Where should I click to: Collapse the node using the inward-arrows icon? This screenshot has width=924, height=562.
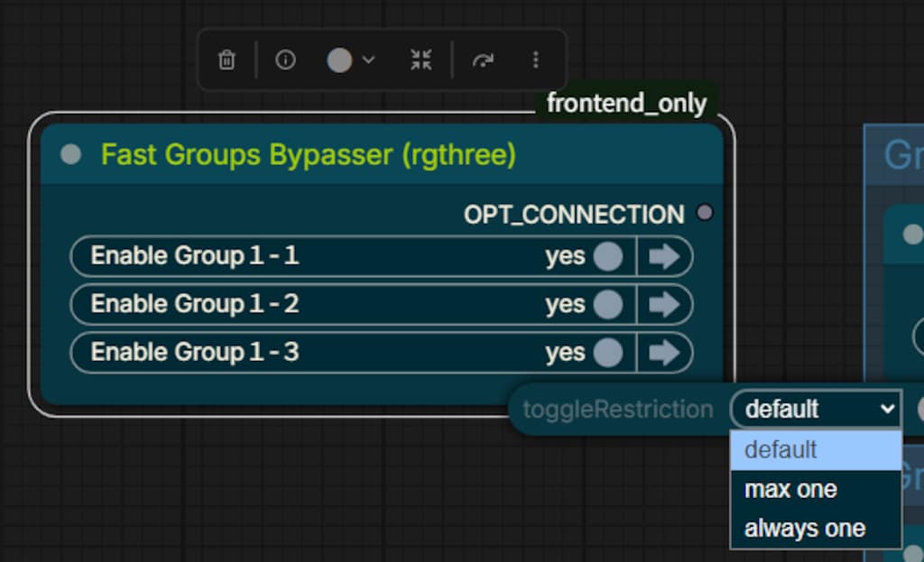tap(420, 60)
